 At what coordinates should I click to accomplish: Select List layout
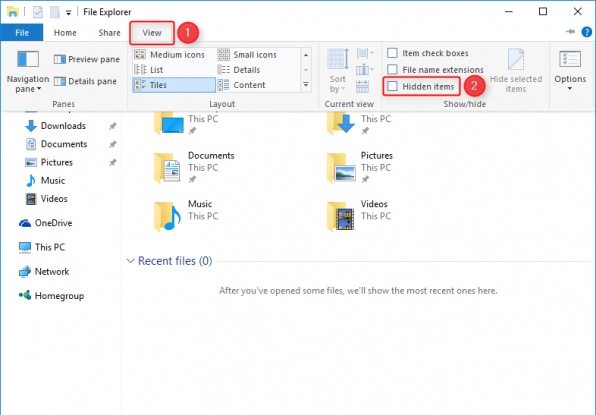click(x=149, y=70)
